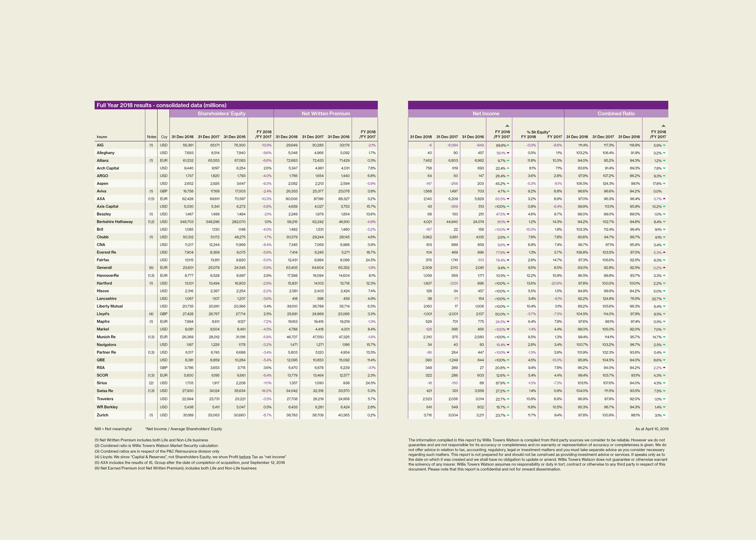Click the '*Net Income / Average Shareholders' Equity' footnote
This screenshot has height=540, width=756.
click(184, 429)
